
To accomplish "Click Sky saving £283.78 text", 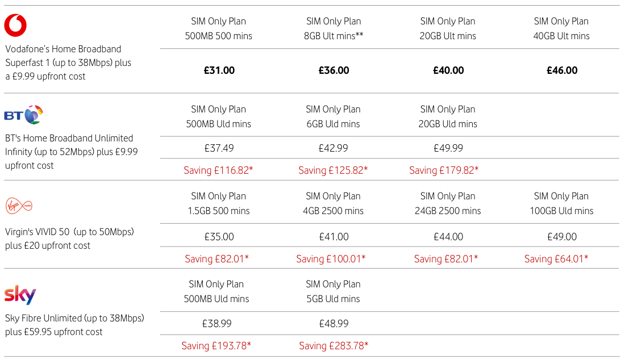I will click(334, 345).
